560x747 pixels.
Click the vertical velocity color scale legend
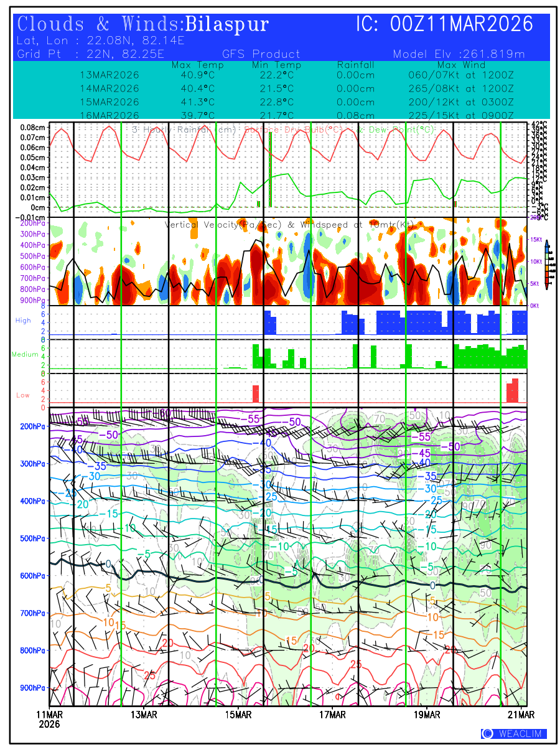(546, 265)
